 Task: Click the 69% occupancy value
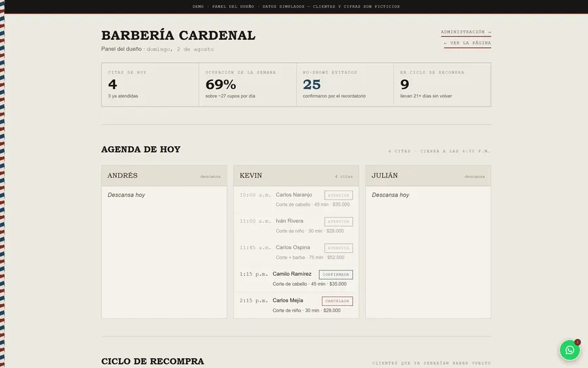tap(221, 84)
